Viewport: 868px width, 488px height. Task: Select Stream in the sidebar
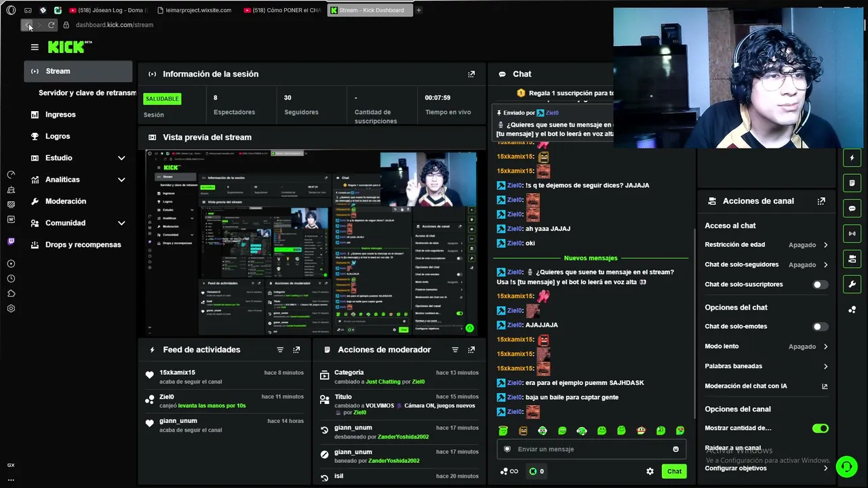[79, 71]
